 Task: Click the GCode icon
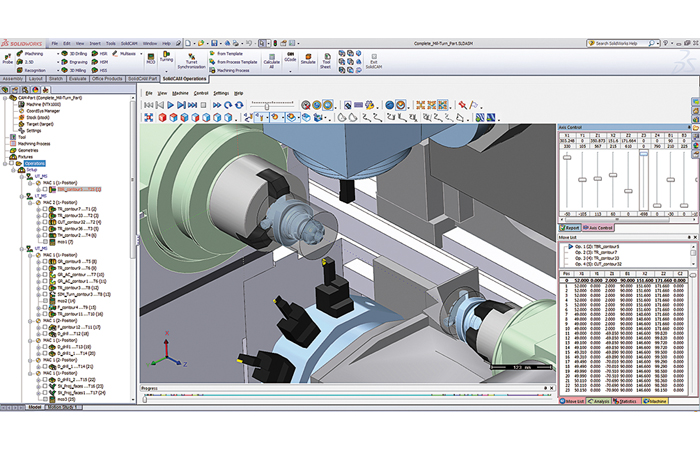[290, 54]
